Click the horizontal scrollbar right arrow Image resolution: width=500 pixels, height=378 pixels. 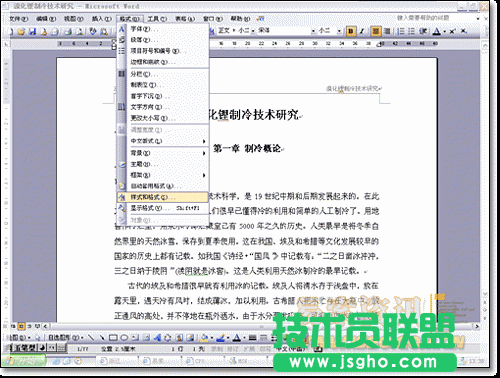(x=477, y=326)
